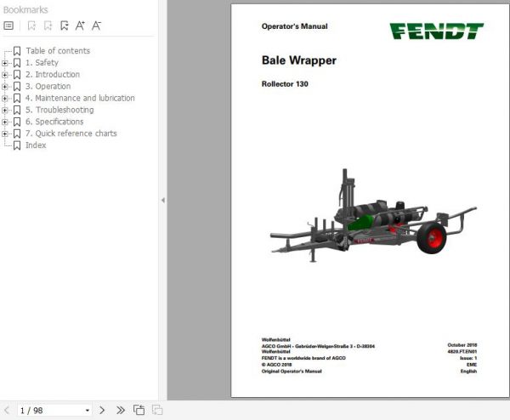Viewport: 510px width, 420px height.
Task: Expand the 2. Introduction bookmark
Action: pos(5,75)
